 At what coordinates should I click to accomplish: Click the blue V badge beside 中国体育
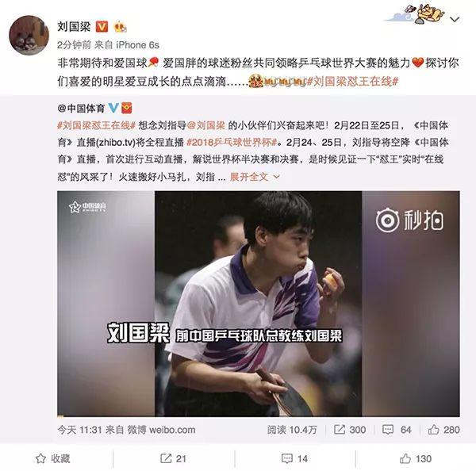[x=113, y=108]
